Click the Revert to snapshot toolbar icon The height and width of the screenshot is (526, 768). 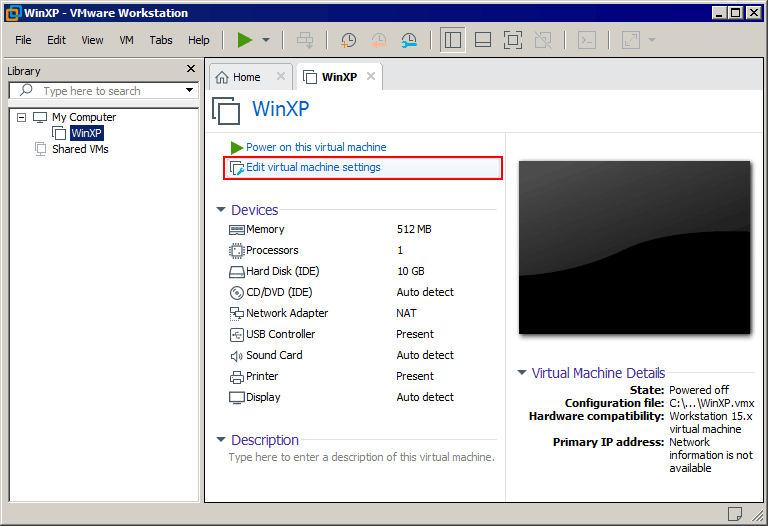[x=379, y=40]
